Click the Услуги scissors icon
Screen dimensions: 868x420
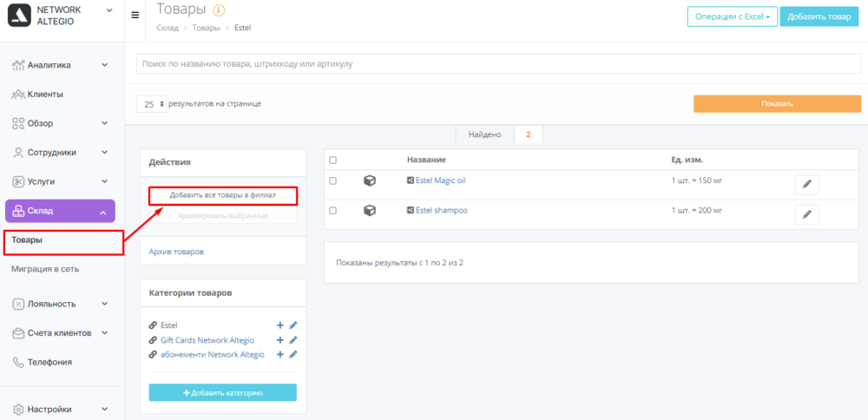pos(18,181)
